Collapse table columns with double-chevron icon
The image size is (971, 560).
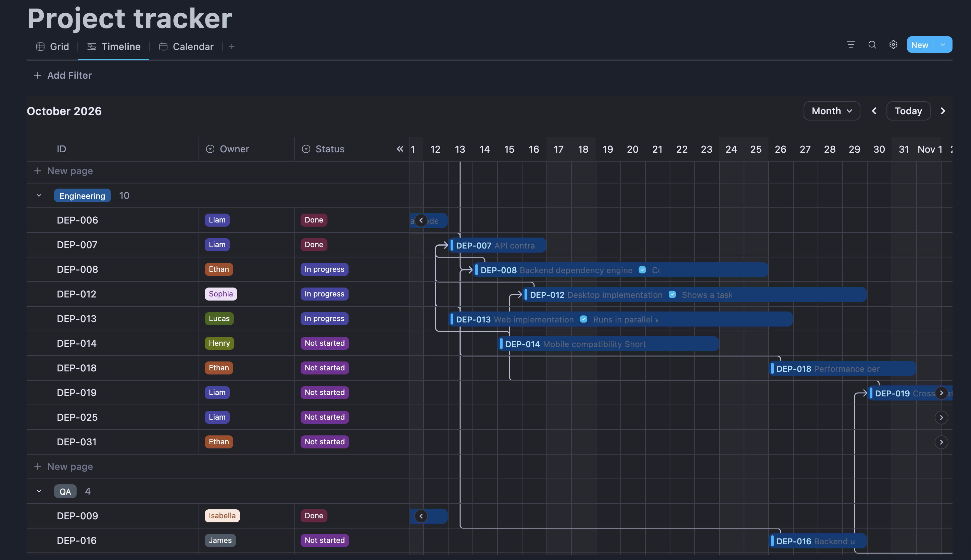point(400,149)
